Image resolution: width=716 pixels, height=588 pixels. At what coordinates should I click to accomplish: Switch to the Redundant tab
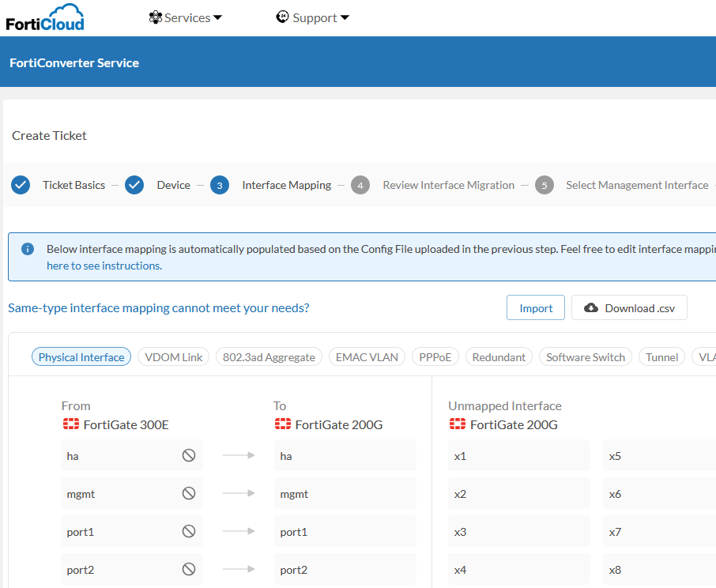(x=499, y=357)
